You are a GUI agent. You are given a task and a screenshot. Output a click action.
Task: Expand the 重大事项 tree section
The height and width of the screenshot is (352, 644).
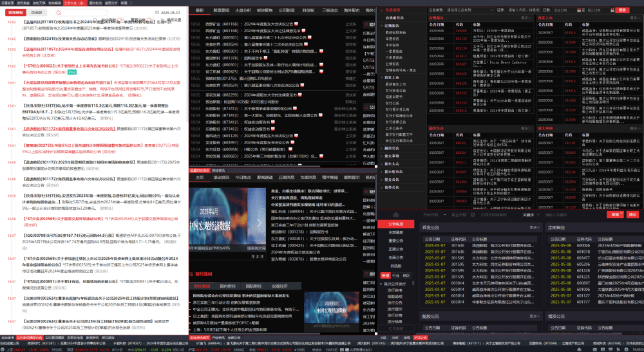tap(381, 156)
